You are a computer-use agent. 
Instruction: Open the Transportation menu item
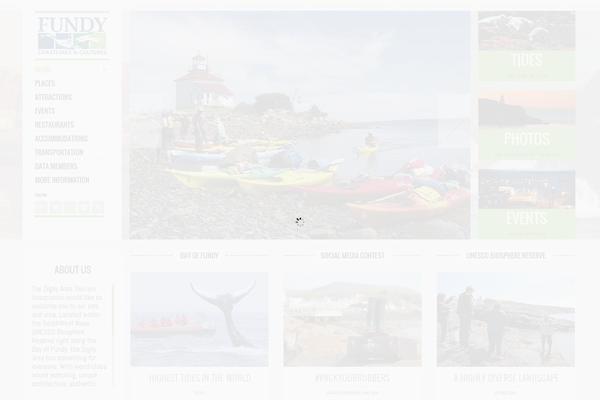pyautogui.click(x=59, y=152)
